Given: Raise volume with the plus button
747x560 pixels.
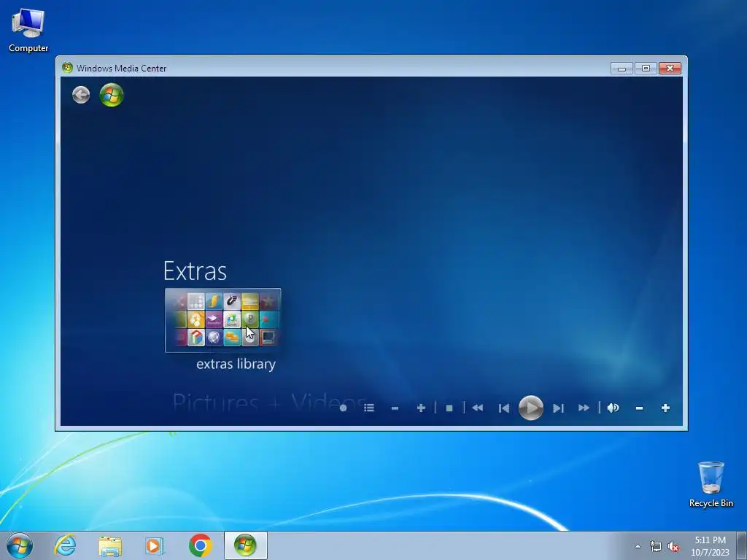Looking at the screenshot, I should pos(665,408).
